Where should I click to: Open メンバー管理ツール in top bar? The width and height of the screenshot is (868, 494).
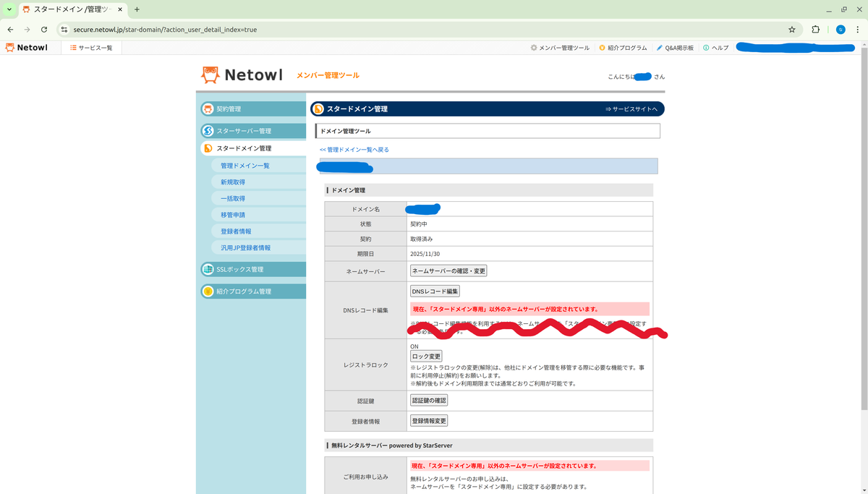pos(560,48)
